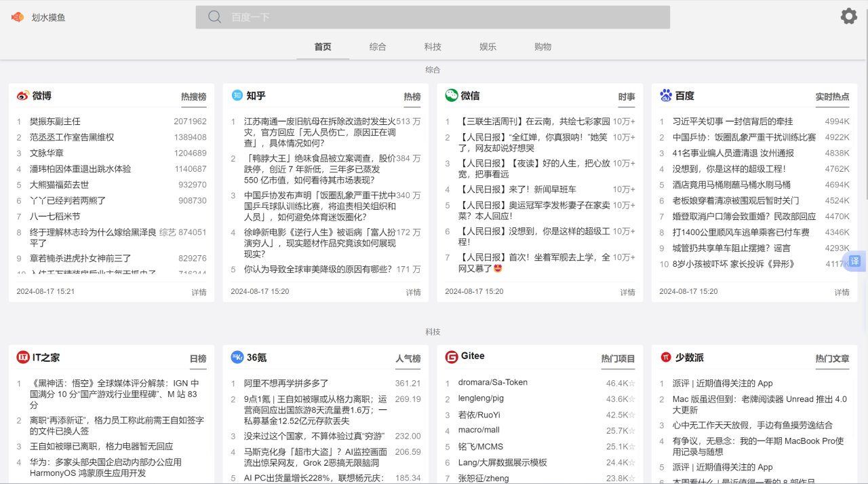This screenshot has width=868, height=484.
Task: Open 百度 topic 习近平关切事 一封信背后的牵挂
Action: (732, 122)
